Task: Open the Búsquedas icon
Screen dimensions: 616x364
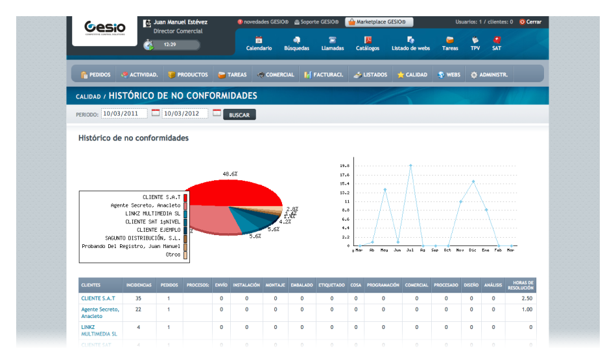Action: click(296, 40)
